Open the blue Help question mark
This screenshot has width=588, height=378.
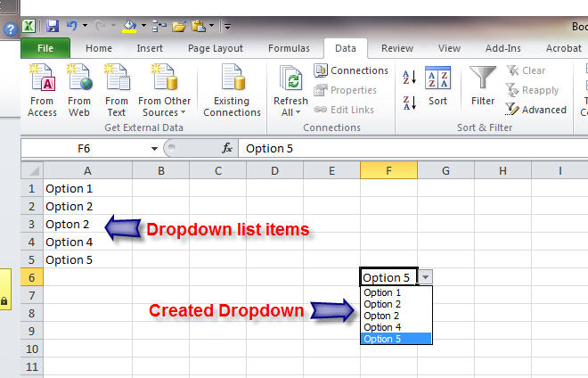(x=11, y=29)
